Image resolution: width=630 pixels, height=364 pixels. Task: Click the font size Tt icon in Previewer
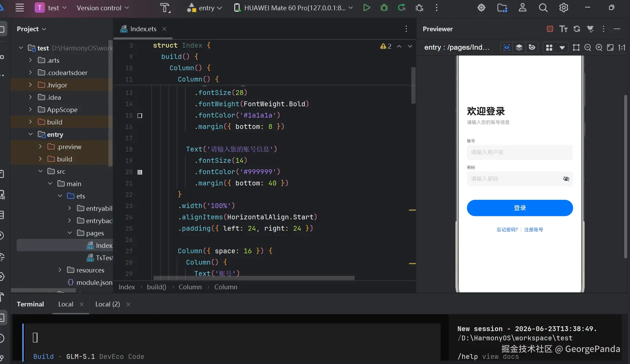click(563, 29)
